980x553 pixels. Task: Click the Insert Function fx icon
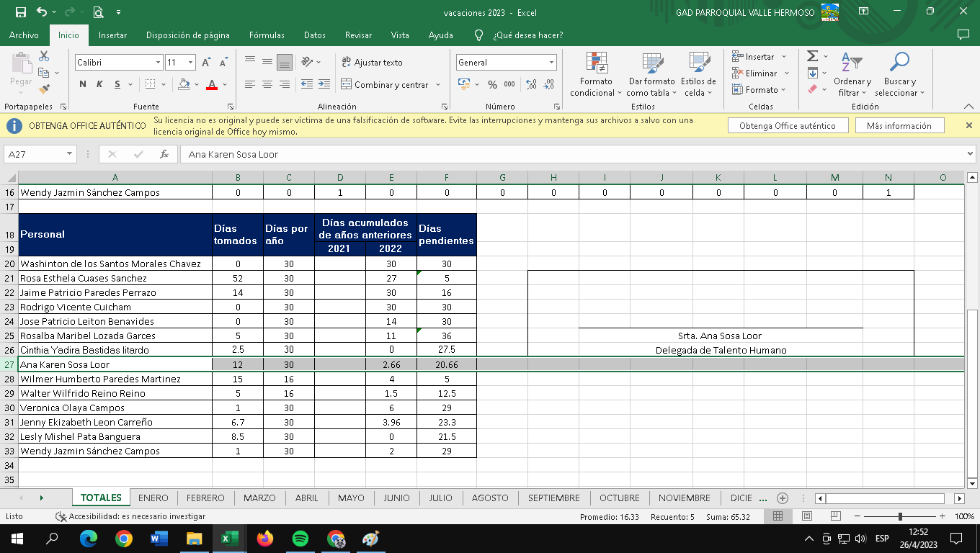pyautogui.click(x=164, y=154)
